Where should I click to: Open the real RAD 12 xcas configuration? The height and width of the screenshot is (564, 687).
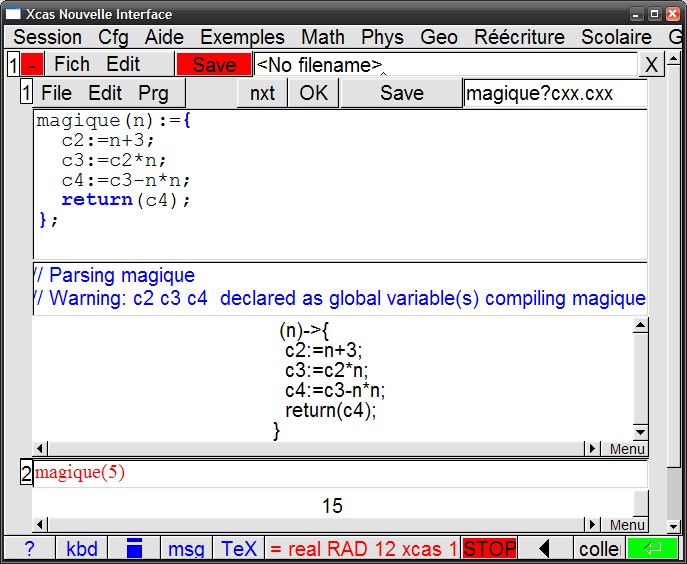coord(363,548)
